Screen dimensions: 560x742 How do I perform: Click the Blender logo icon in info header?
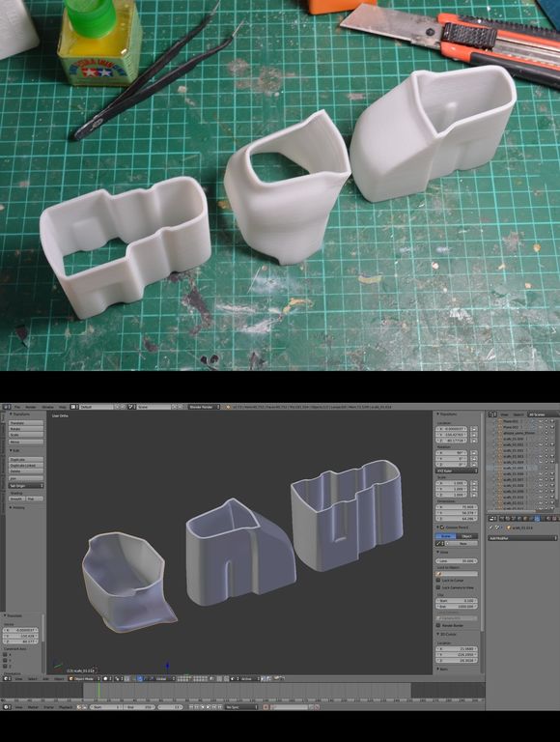228,407
